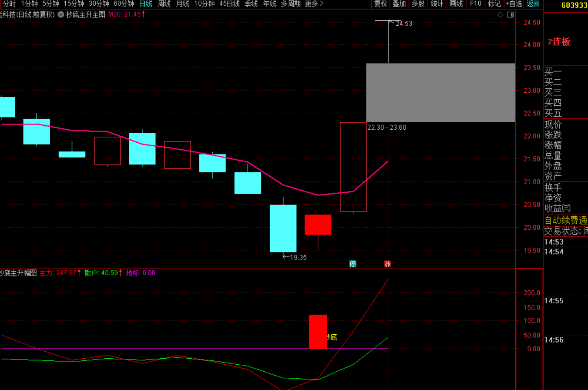
Task: Open the round indicator icon before 抄底主升主图
Action: (60, 14)
